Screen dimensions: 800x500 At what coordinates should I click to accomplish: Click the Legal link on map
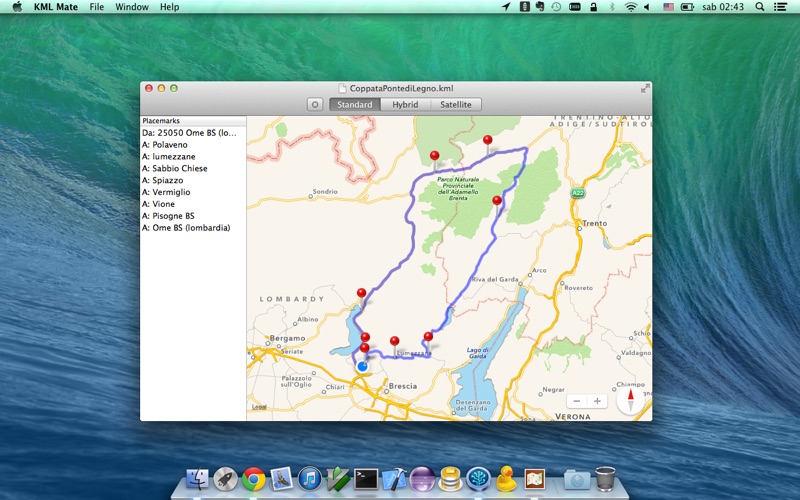pyautogui.click(x=259, y=407)
